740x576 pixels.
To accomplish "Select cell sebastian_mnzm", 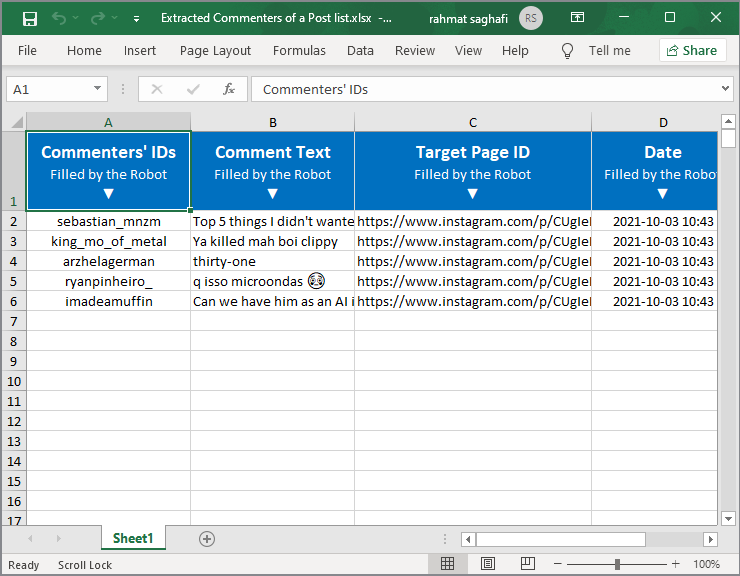I will [x=109, y=221].
